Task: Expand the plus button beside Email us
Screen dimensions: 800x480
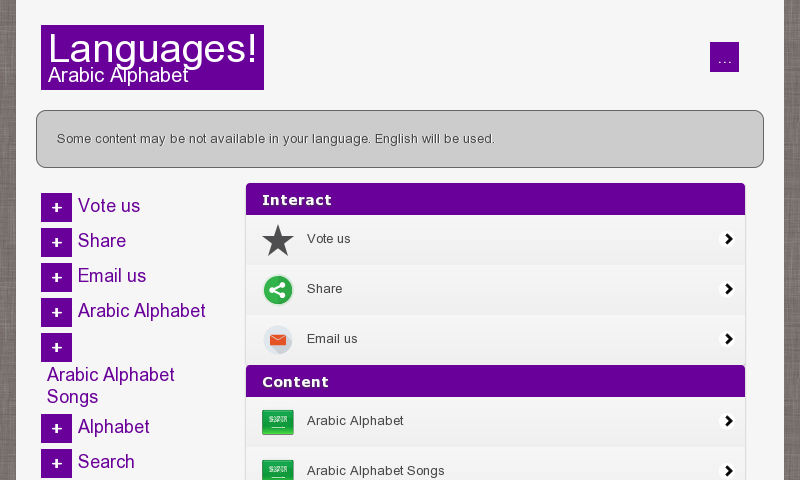Action: [56, 277]
